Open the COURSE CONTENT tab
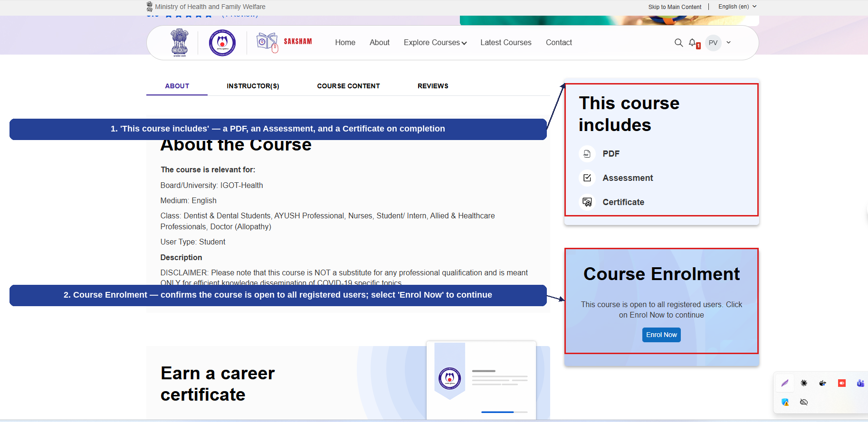This screenshot has height=422, width=868. 348,86
